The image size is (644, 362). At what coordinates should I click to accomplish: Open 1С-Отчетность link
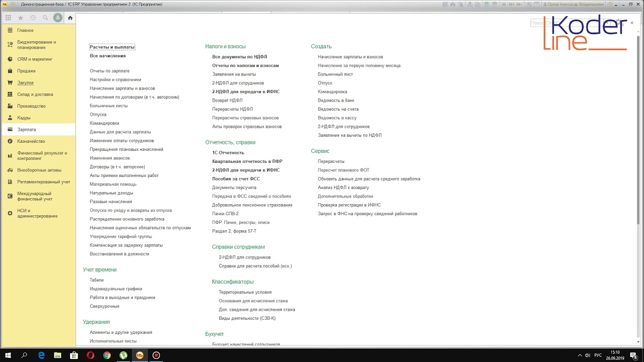click(228, 152)
